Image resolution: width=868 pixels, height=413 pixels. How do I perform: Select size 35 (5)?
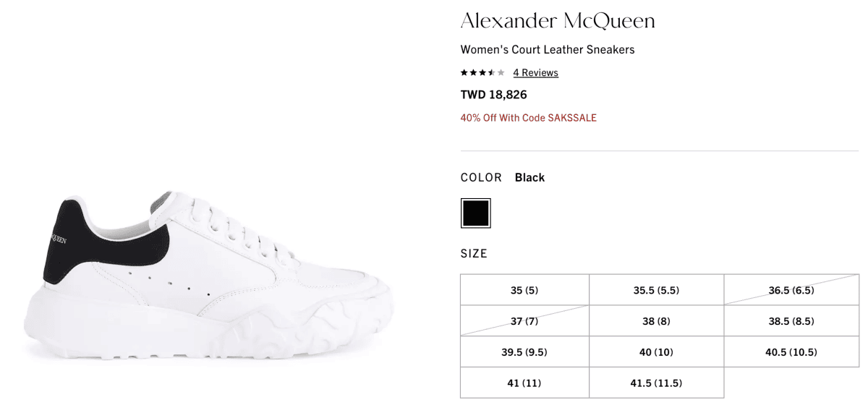click(x=524, y=290)
